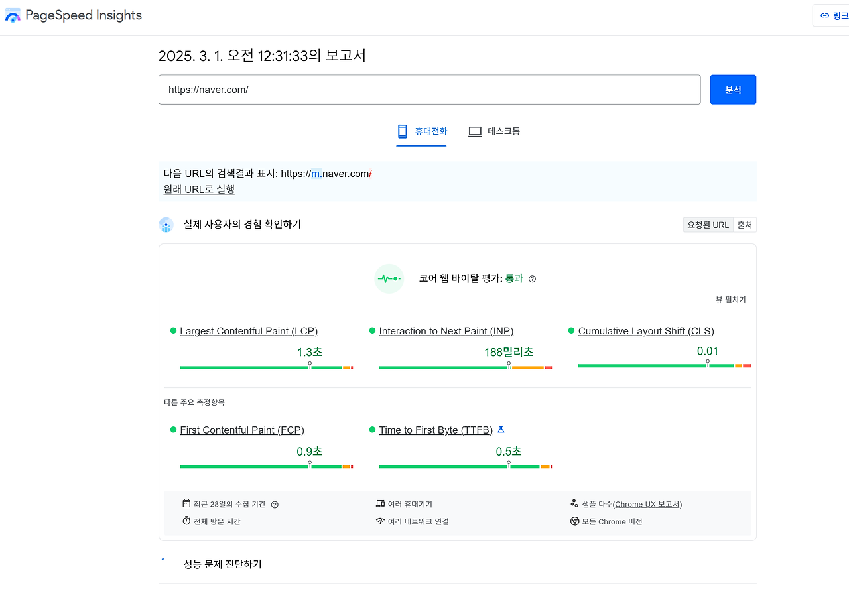Click the green status dot for INP
849x616 pixels.
coord(373,330)
